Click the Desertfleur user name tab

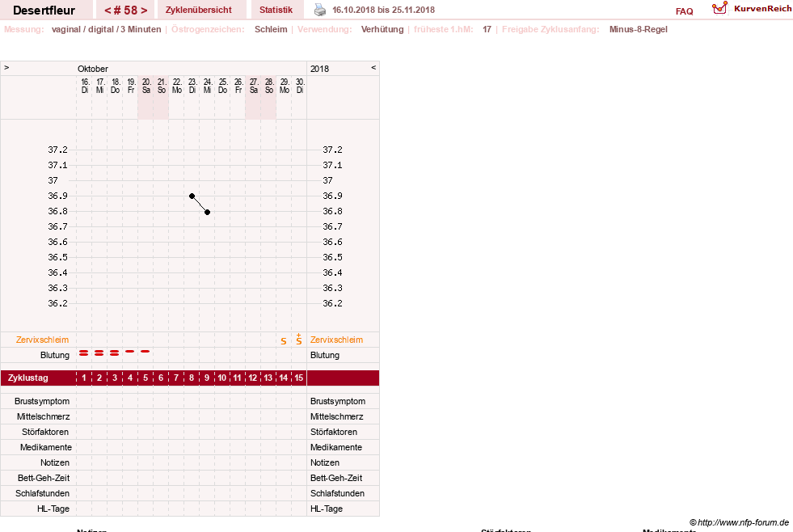tap(44, 11)
